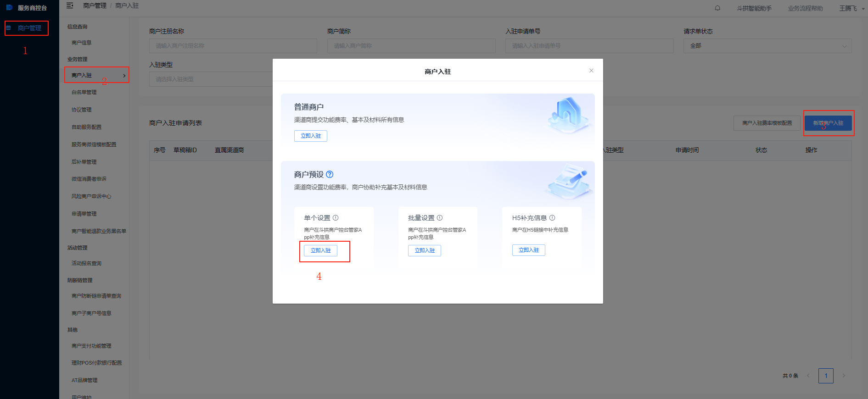The width and height of the screenshot is (868, 399).
Task: Open 活动报名查询 menu item
Action: pyautogui.click(x=86, y=263)
